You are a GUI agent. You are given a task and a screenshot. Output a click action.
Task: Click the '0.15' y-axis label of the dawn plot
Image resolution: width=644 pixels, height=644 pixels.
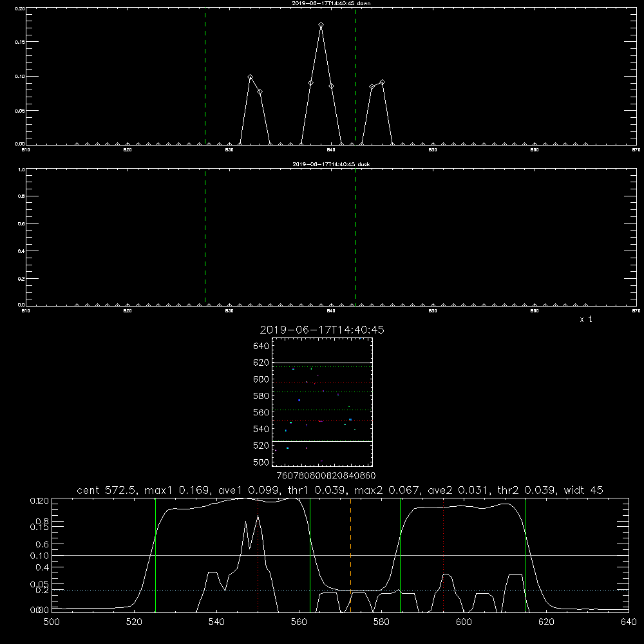point(20,42)
